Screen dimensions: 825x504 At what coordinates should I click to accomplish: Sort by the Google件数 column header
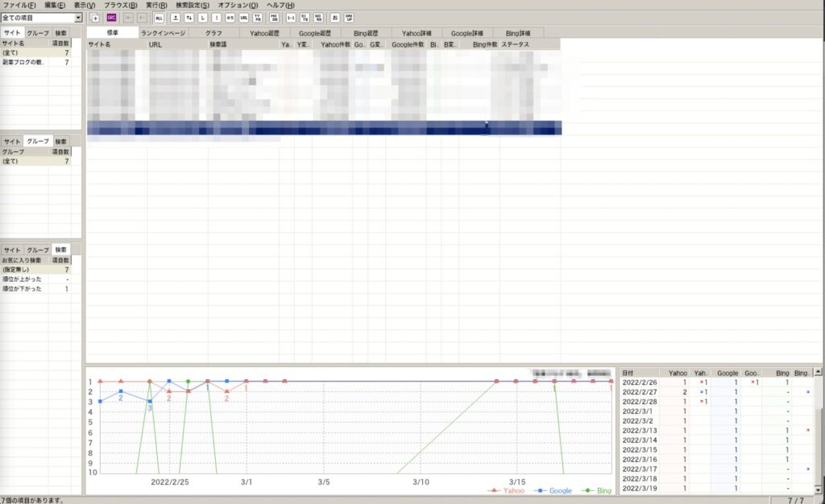pyautogui.click(x=406, y=44)
